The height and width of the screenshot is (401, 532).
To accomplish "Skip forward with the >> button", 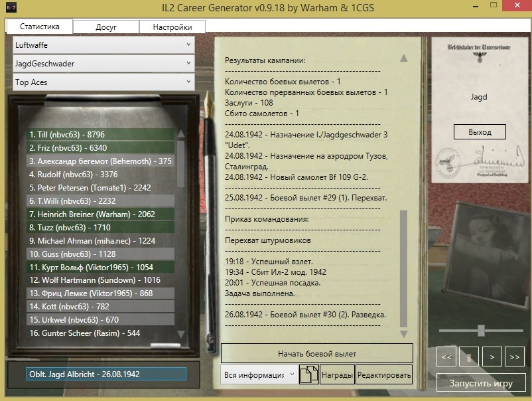I will click(514, 357).
